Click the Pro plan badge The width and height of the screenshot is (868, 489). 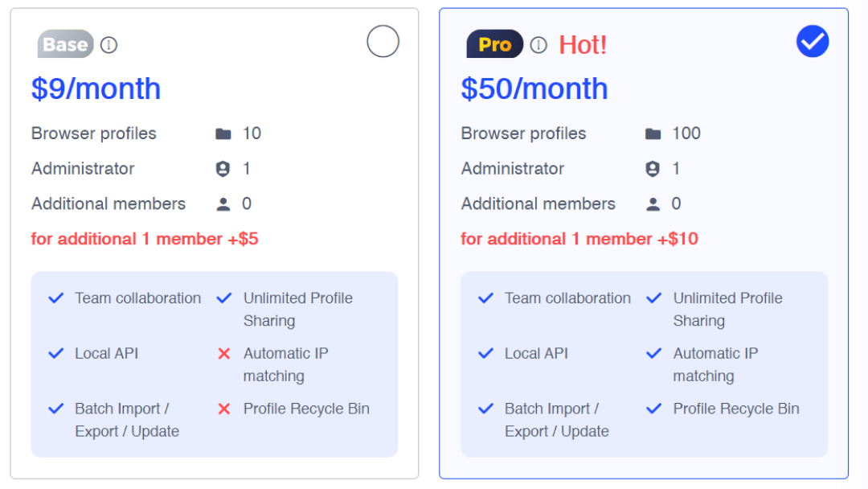[x=495, y=43]
